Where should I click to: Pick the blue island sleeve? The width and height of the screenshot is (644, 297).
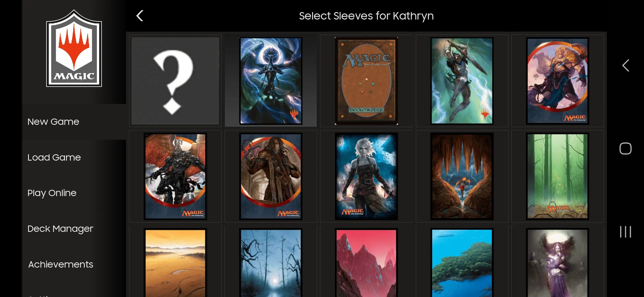point(462,263)
